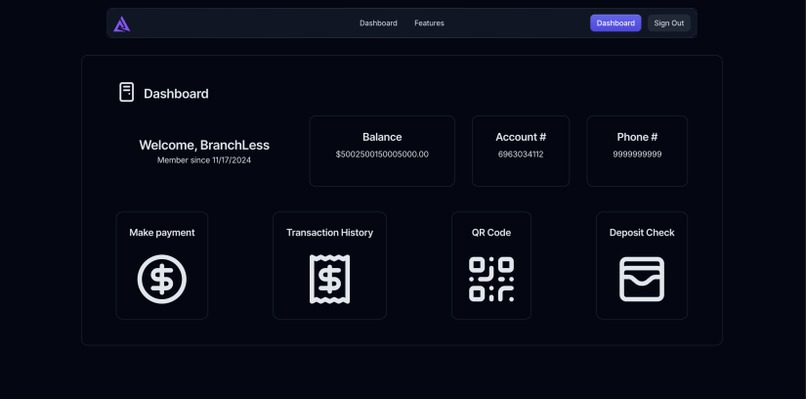
Task: Click the dollar coin payment icon
Action: (162, 279)
